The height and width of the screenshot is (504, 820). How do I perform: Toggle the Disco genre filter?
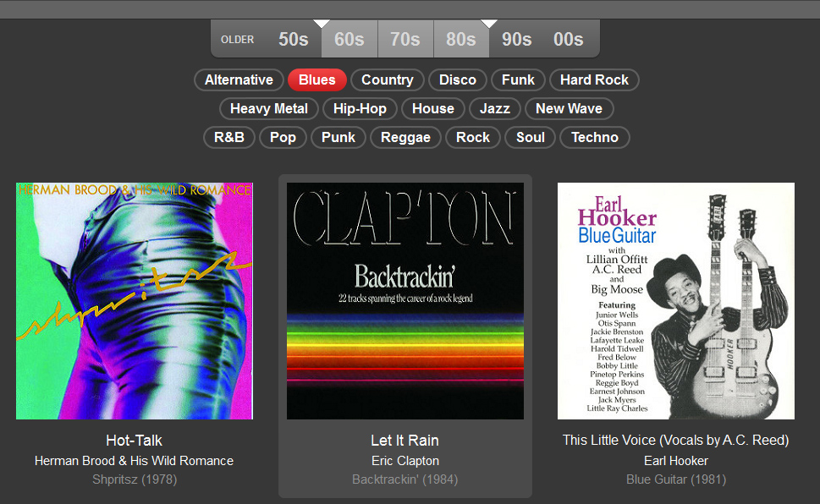[x=458, y=80]
